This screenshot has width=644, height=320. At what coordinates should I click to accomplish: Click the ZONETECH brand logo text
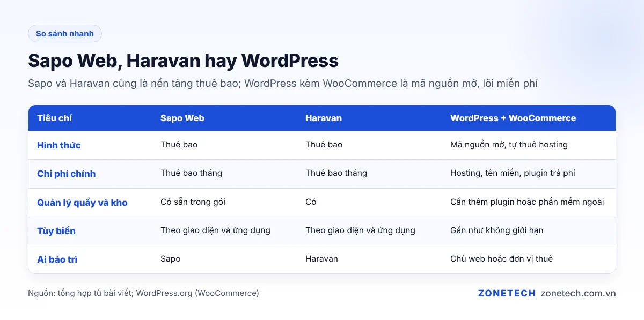507,293
